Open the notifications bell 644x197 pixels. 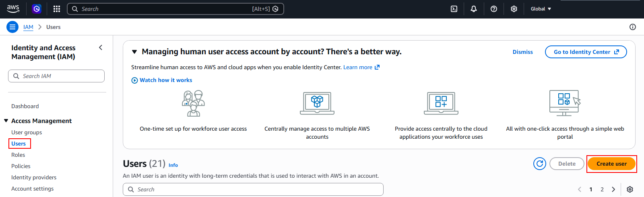[474, 9]
